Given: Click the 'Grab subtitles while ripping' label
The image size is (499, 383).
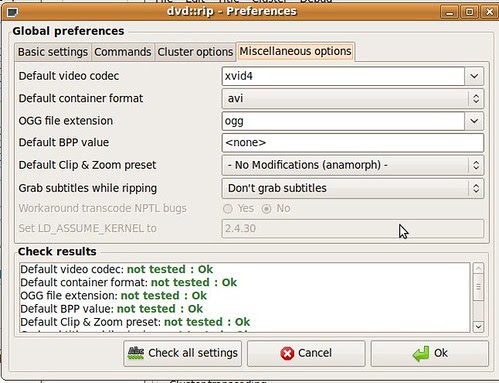Looking at the screenshot, I should coord(88,188).
